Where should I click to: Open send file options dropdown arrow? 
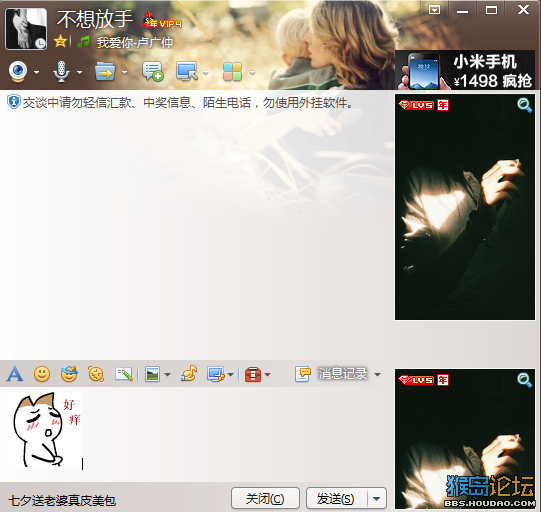(125, 72)
